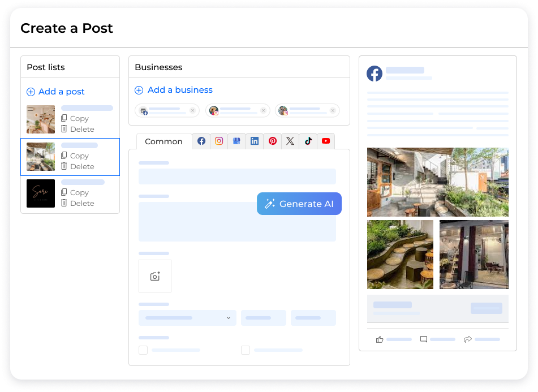Open the Google Business Profile tab icon

236,141
